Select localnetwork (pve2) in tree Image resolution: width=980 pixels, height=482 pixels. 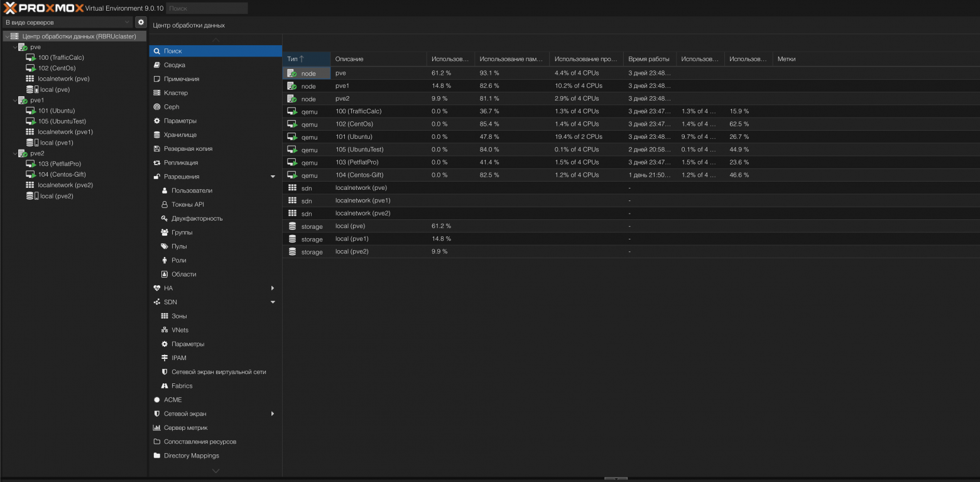point(65,185)
